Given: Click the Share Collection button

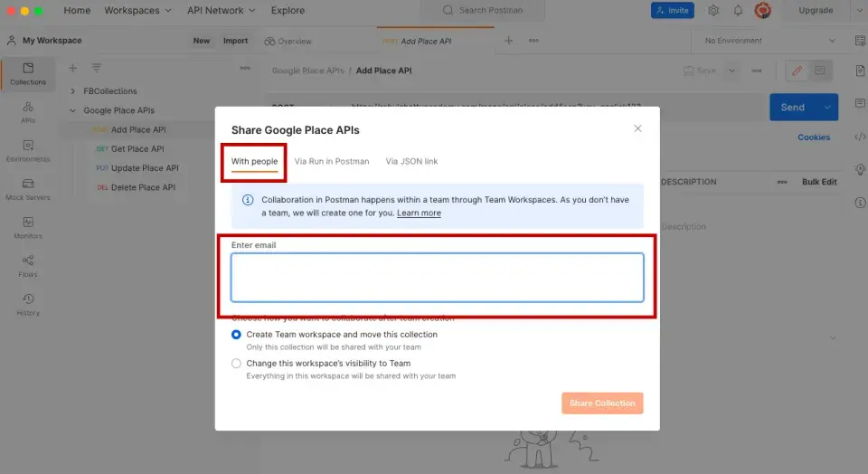Looking at the screenshot, I should click(x=602, y=403).
